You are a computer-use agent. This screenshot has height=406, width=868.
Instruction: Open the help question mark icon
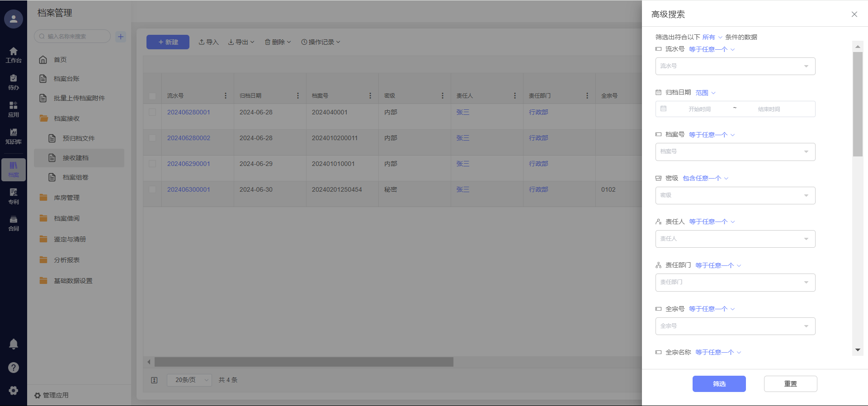click(x=14, y=368)
